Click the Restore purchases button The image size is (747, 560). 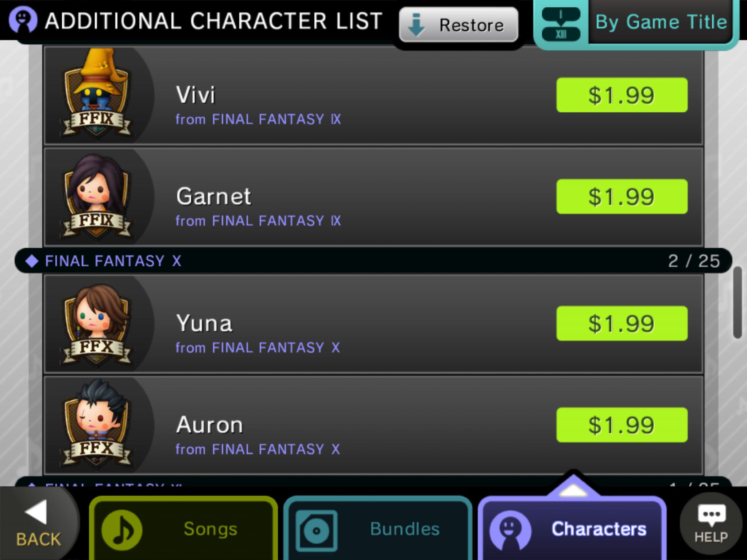tap(458, 25)
